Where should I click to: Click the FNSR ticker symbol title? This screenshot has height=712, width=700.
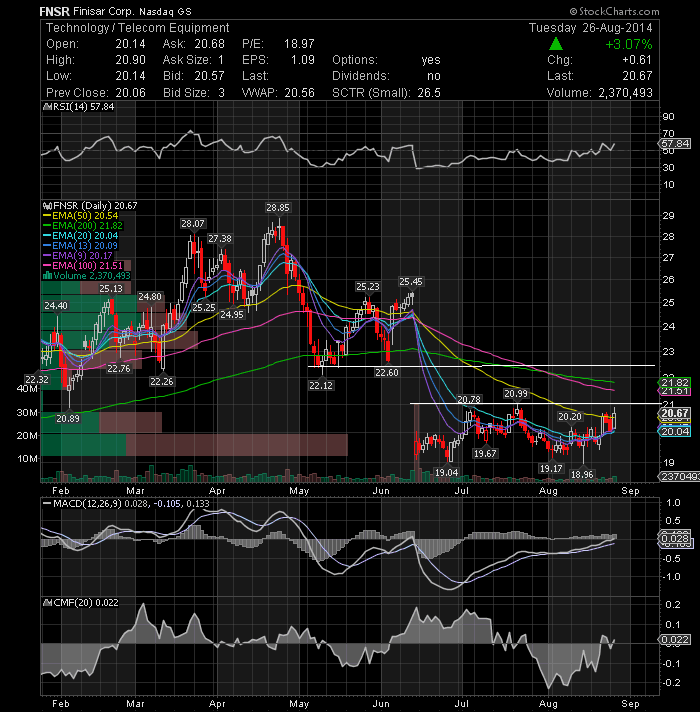click(x=54, y=11)
